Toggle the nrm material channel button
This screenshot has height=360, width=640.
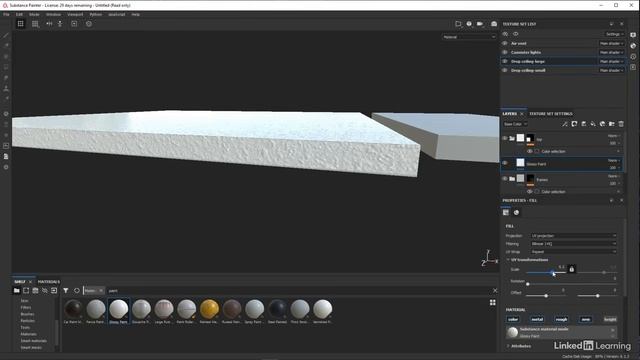pyautogui.click(x=586, y=319)
